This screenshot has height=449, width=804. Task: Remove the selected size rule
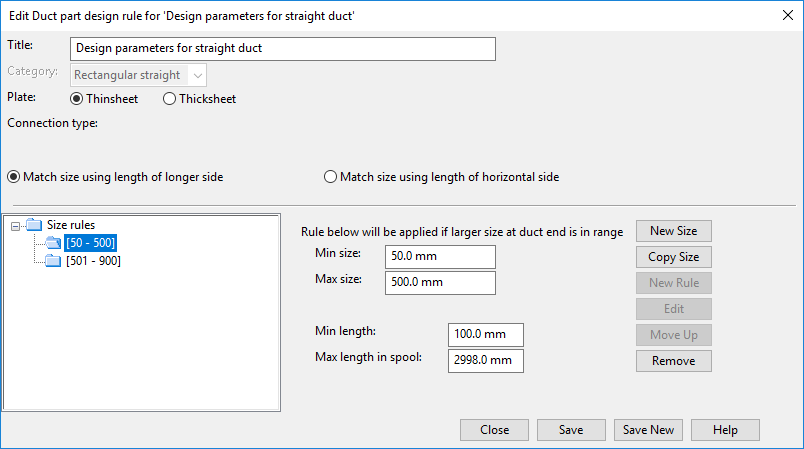pyautogui.click(x=673, y=361)
